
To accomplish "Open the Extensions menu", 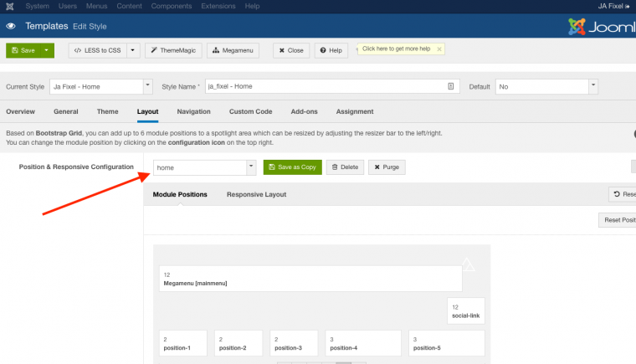I will [218, 6].
